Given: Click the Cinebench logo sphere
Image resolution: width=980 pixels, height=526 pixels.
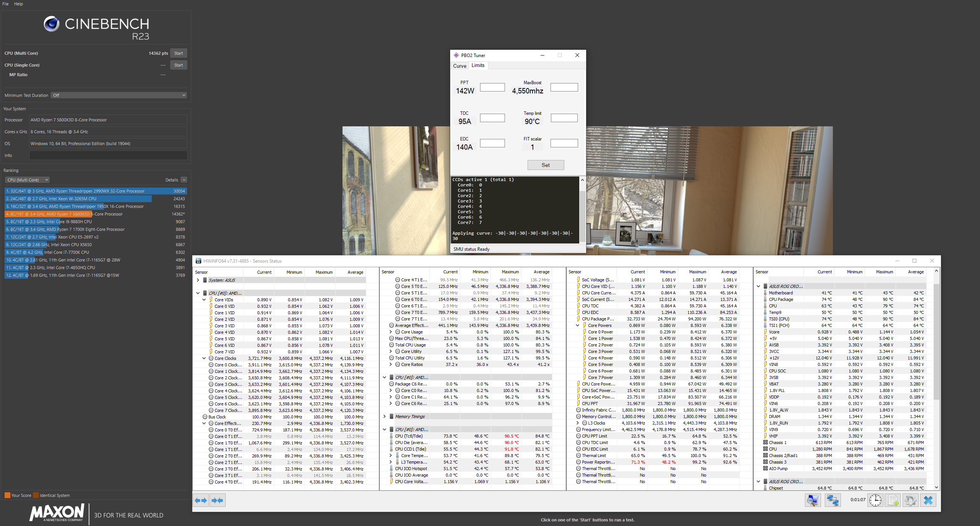Looking at the screenshot, I should coord(51,24).
